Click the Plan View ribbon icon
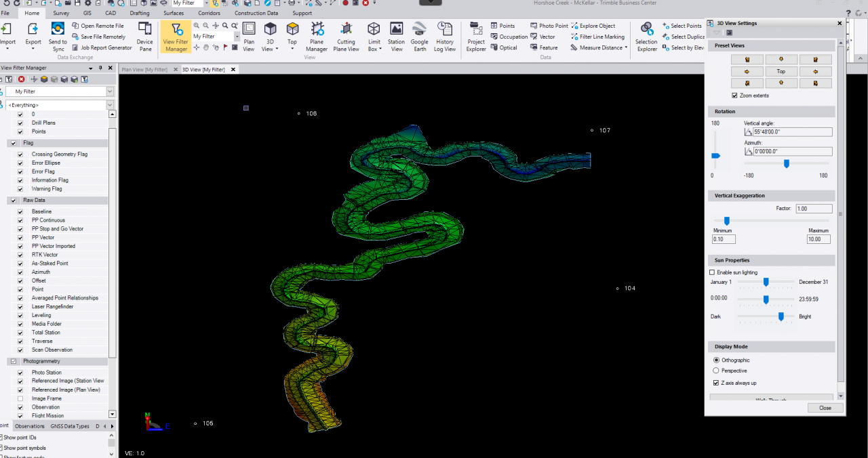Viewport: 868px width, 458px height. click(x=249, y=37)
